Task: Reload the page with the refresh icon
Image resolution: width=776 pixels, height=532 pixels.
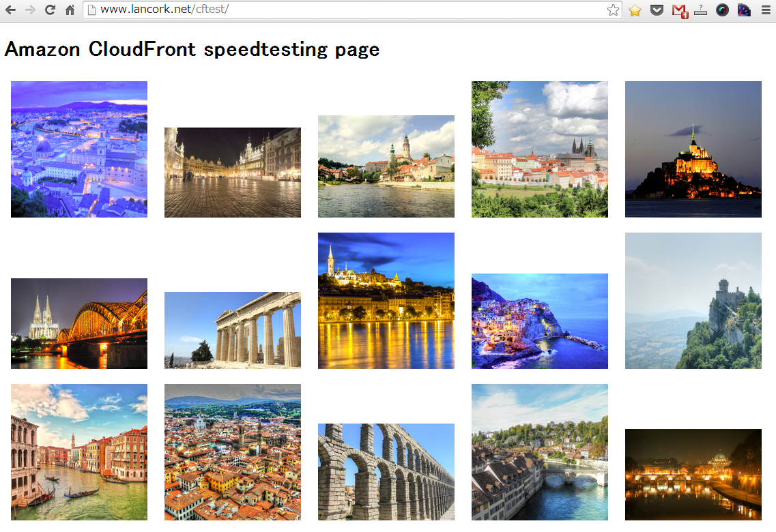Action: [x=50, y=10]
